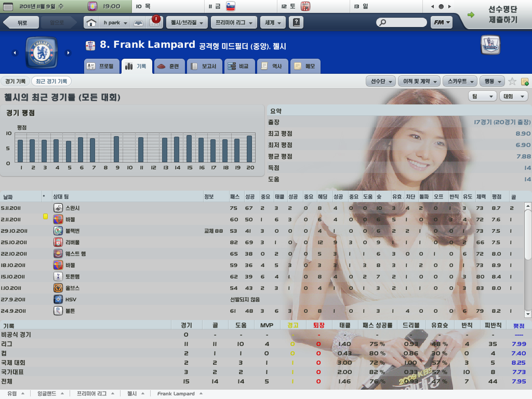
Task: Open the inbox news icon with red alert
Action: 154,22
